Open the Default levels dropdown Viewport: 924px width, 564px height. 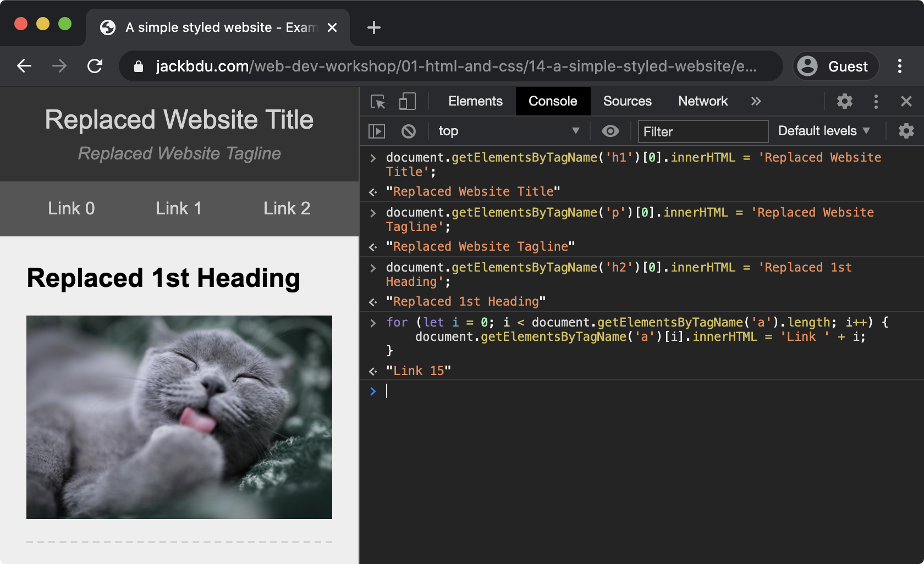click(x=824, y=131)
